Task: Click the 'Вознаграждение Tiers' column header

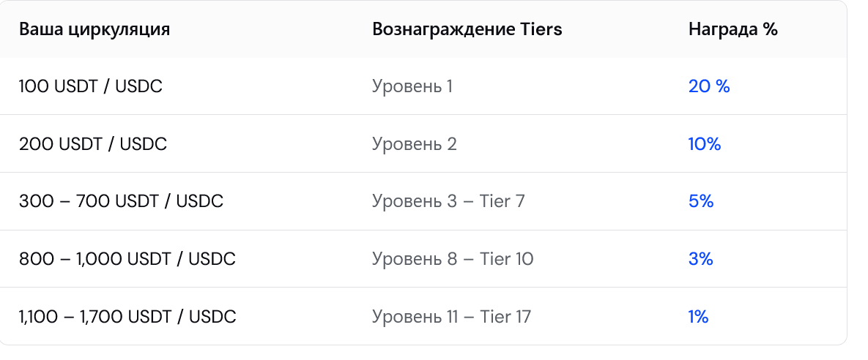Action: click(x=467, y=29)
